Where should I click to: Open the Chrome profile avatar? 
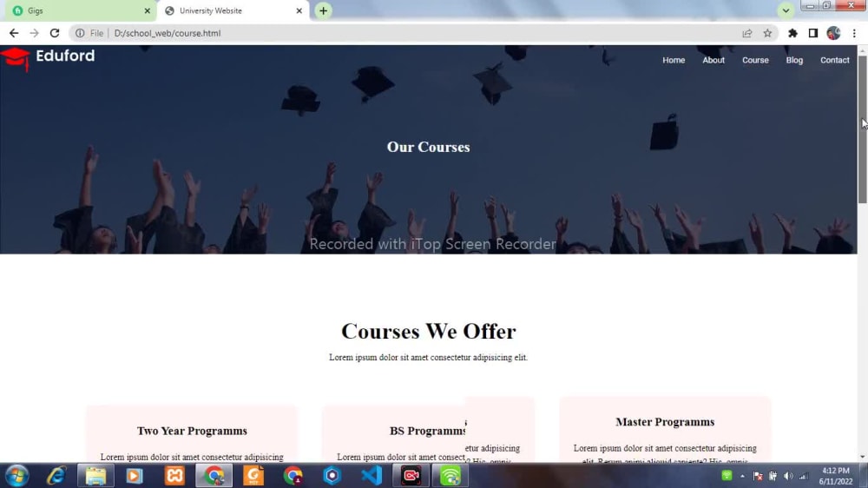833,33
